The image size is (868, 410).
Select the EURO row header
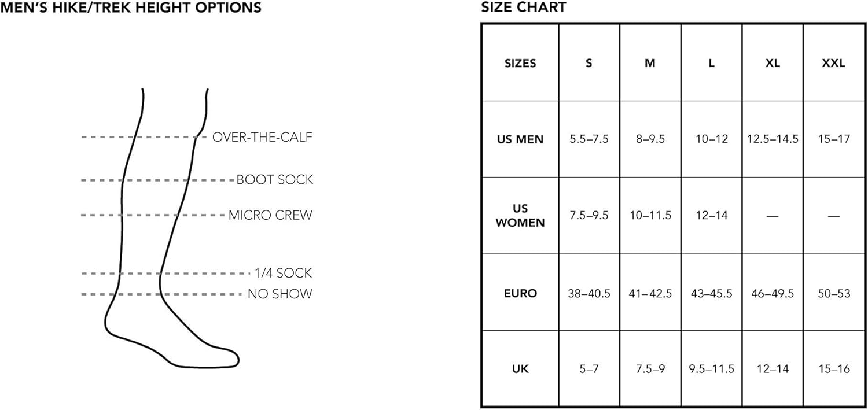pos(520,293)
